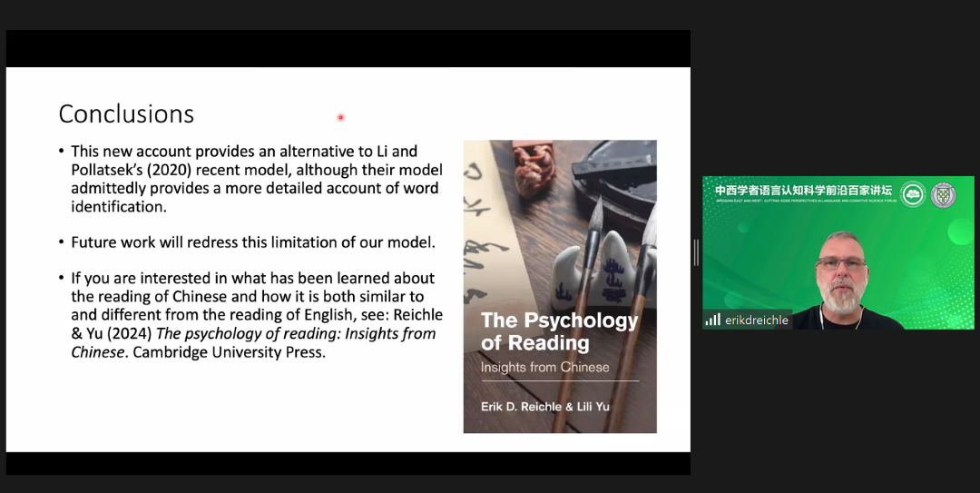Click the 'If you are interested' bullet's first line
980x493 pixels.
252,278
